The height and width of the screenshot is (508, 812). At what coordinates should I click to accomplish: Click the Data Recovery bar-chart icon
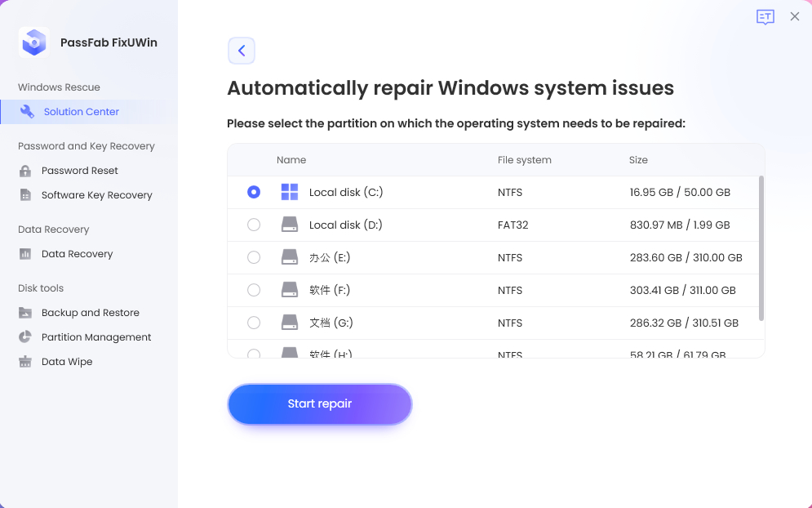click(27, 253)
